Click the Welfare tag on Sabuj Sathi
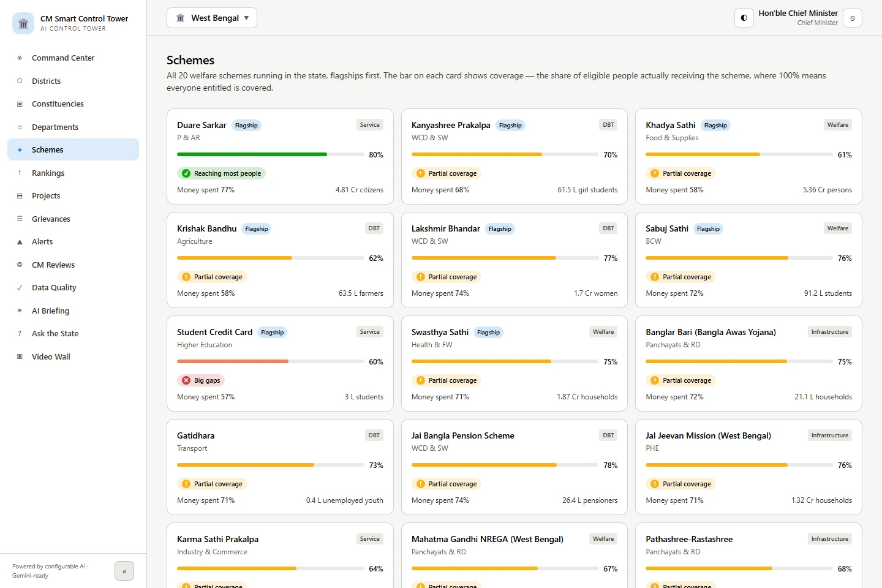 pyautogui.click(x=838, y=228)
